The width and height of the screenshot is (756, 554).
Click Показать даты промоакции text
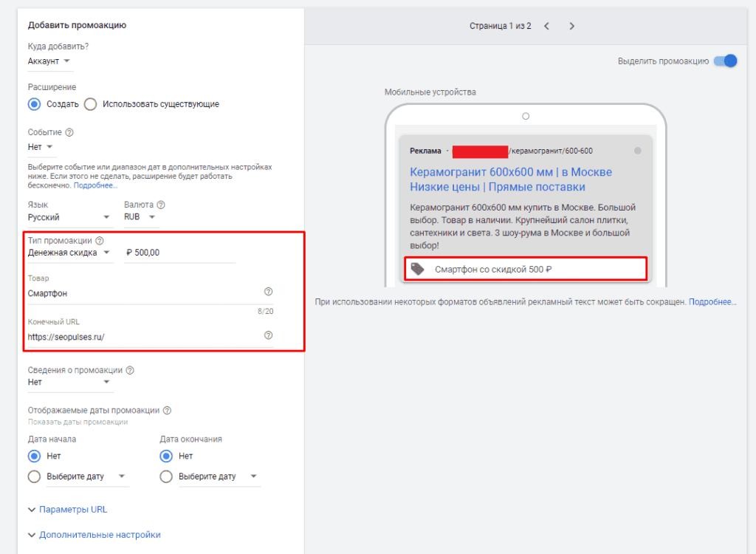coord(78,422)
